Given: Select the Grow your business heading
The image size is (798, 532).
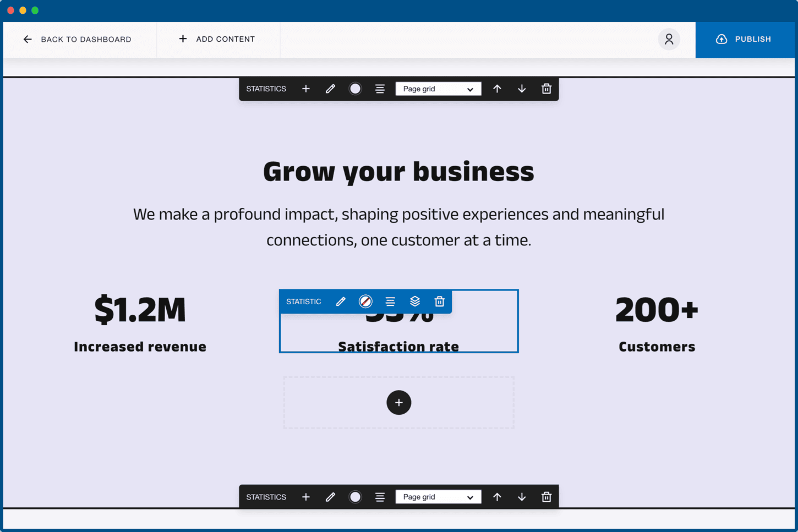Looking at the screenshot, I should click(398, 172).
